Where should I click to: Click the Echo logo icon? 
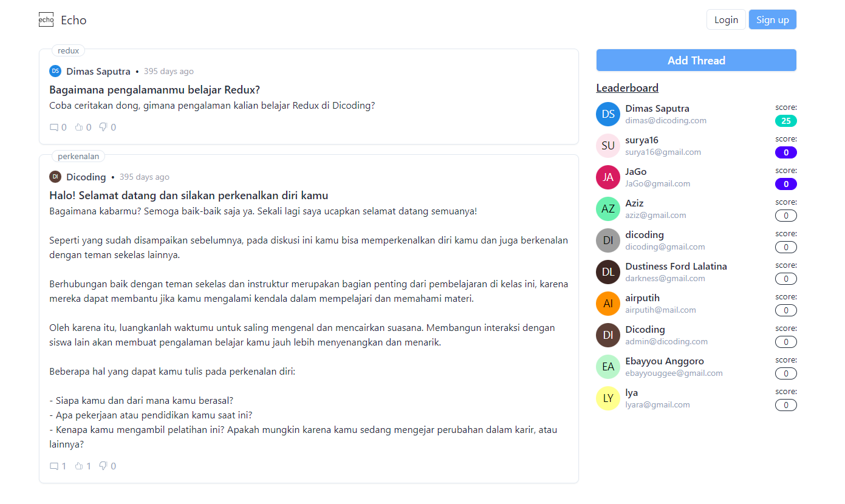pyautogui.click(x=46, y=20)
